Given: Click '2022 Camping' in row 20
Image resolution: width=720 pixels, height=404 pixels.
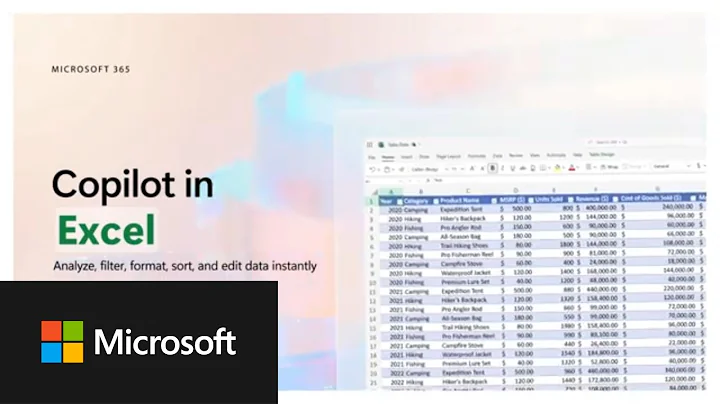Looking at the screenshot, I should pos(409,373).
